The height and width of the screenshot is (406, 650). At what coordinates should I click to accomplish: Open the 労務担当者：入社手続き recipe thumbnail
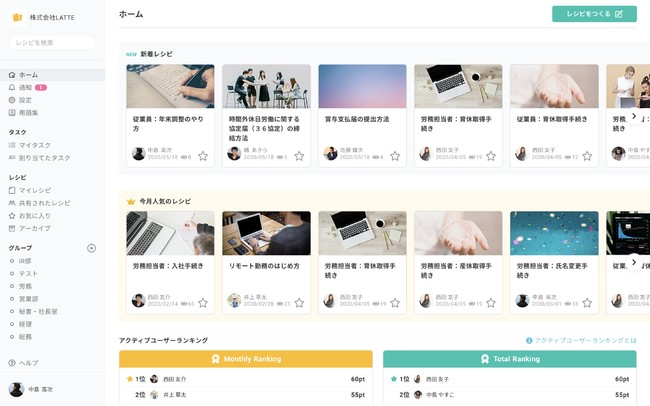(170, 233)
